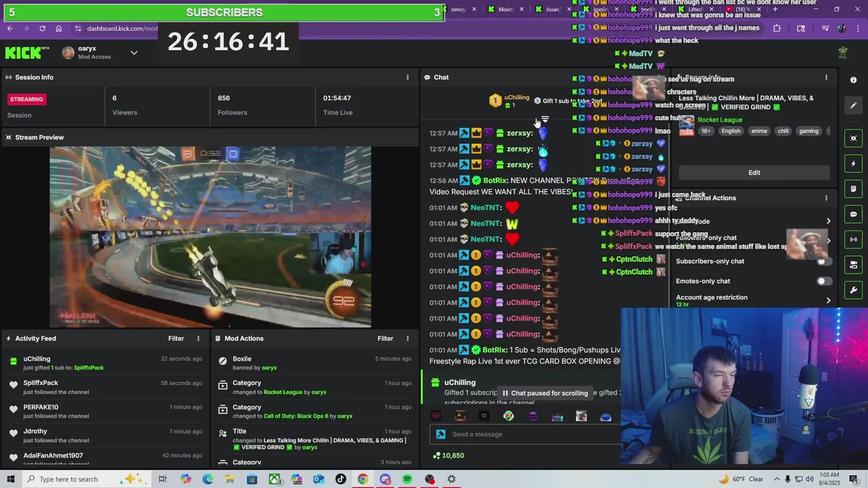Pick the white heart emote in emote bar

tap(484, 416)
